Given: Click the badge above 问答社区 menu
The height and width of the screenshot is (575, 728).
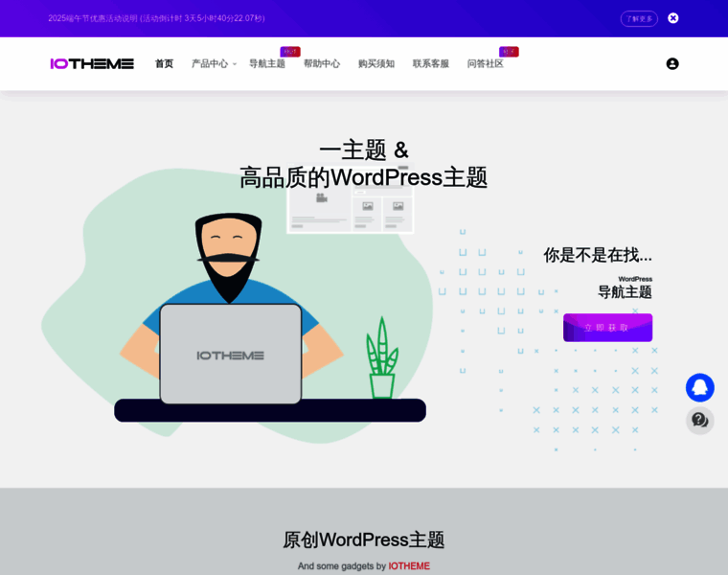Looking at the screenshot, I should point(509,52).
